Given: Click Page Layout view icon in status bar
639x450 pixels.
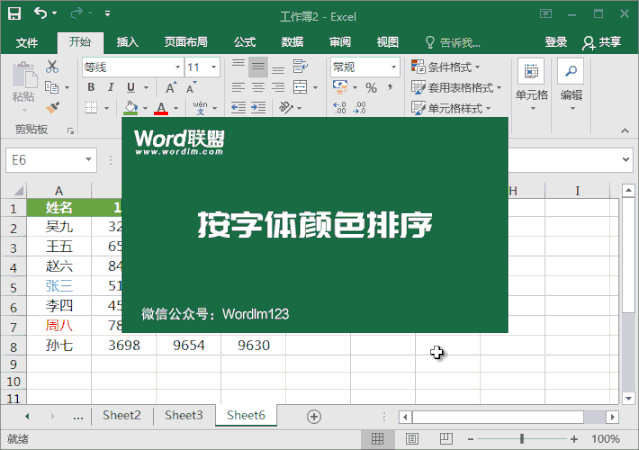Looking at the screenshot, I should pyautogui.click(x=412, y=439).
